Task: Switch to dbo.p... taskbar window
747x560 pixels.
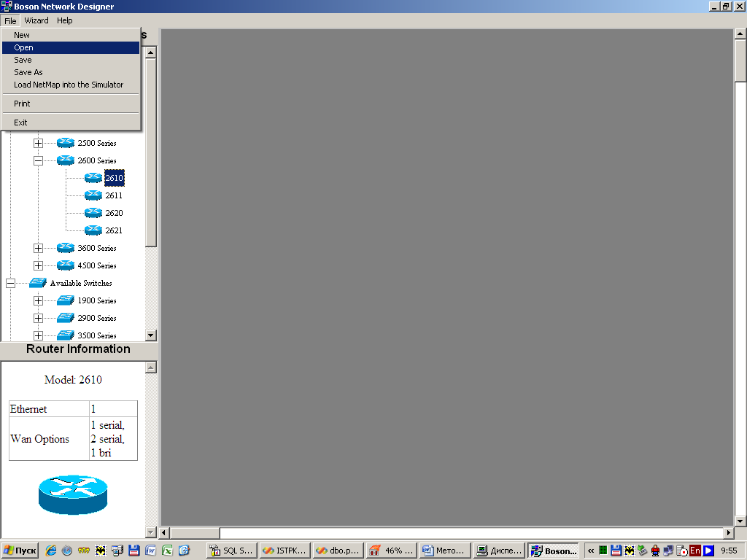Action: (338, 551)
